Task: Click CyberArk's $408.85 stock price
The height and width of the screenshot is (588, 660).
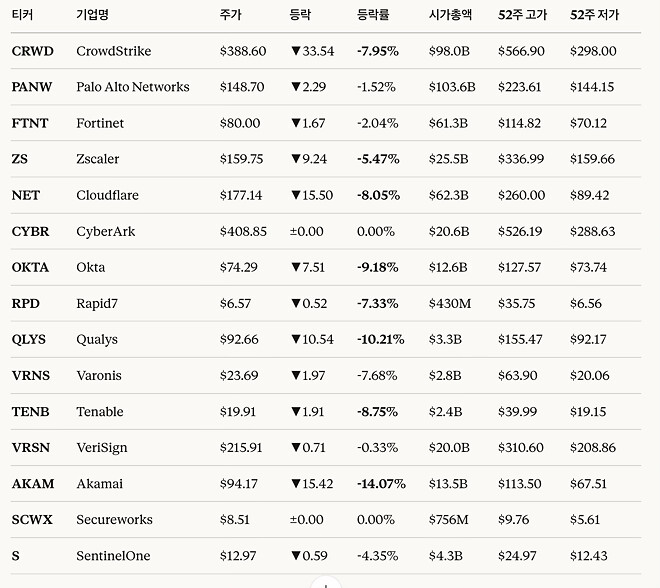Action: coord(243,231)
